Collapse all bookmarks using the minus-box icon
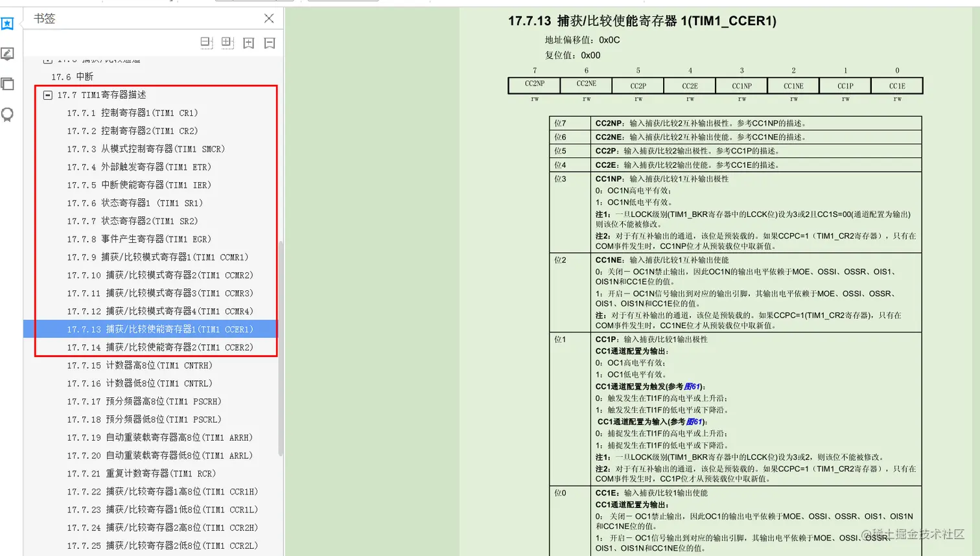The height and width of the screenshot is (556, 980). coord(206,42)
